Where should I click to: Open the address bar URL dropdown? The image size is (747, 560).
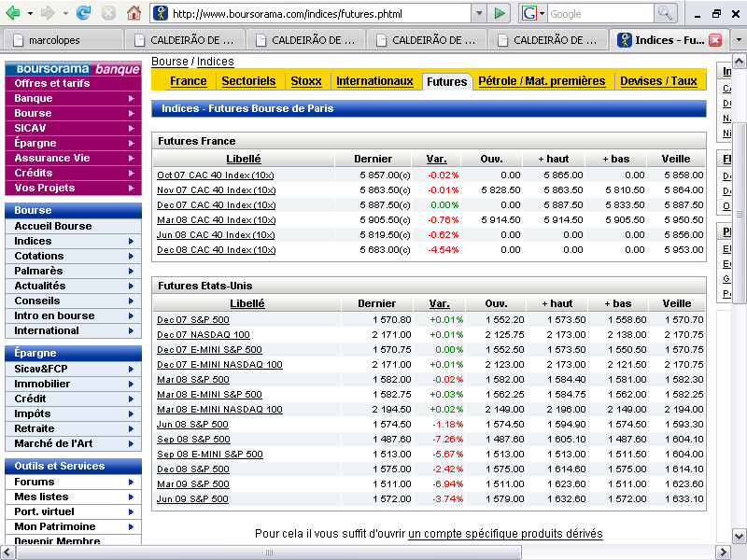479,13
